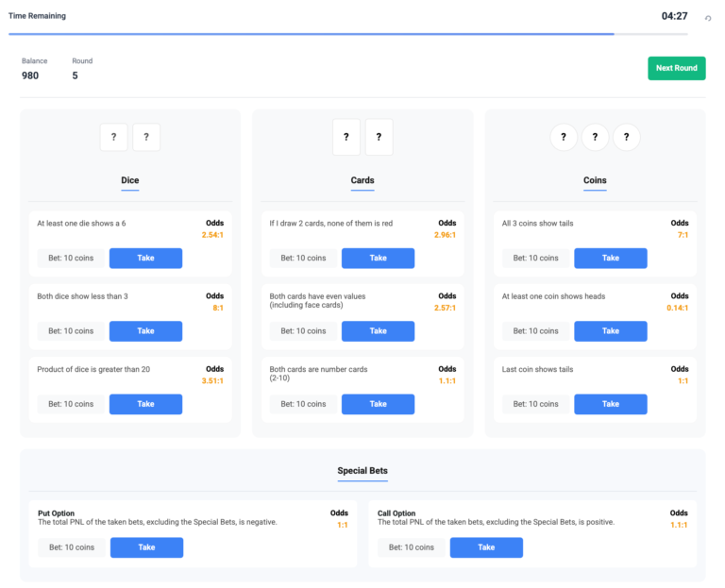Click the first hidden card
This screenshot has width=725, height=588.
(346, 137)
